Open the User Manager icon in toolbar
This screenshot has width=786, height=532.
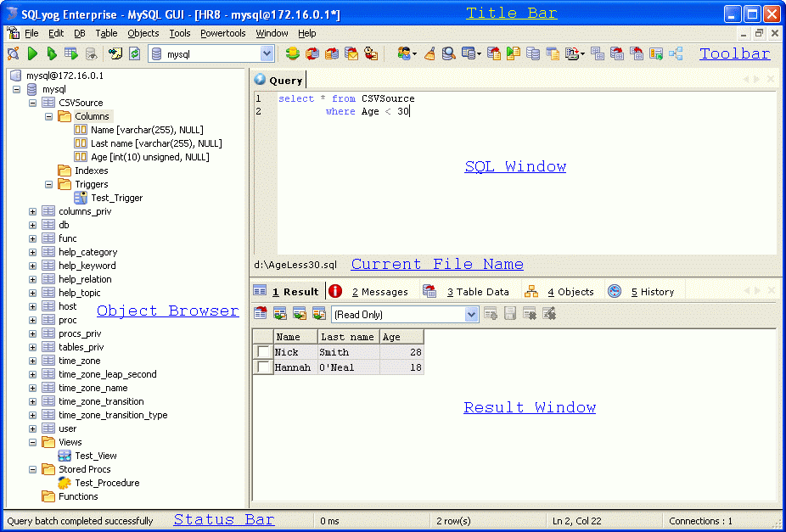coord(405,53)
